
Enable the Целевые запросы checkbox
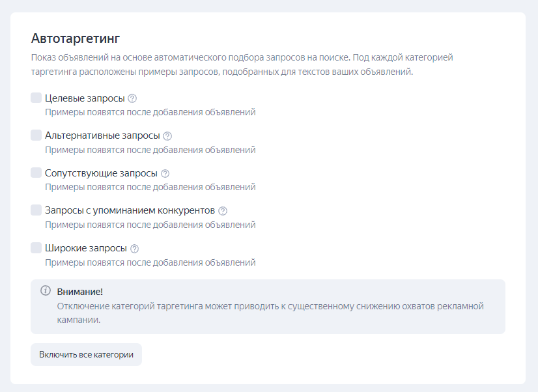36,98
